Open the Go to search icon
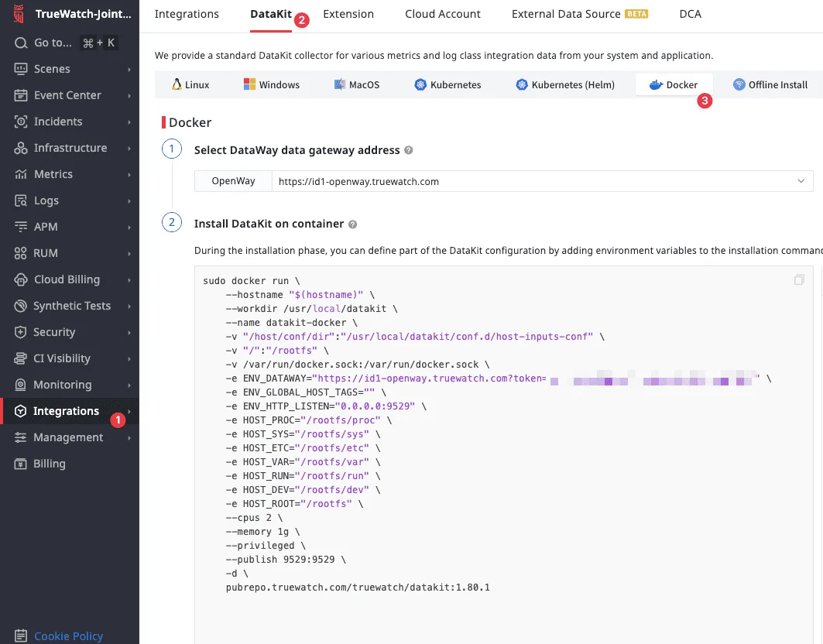 coord(20,43)
